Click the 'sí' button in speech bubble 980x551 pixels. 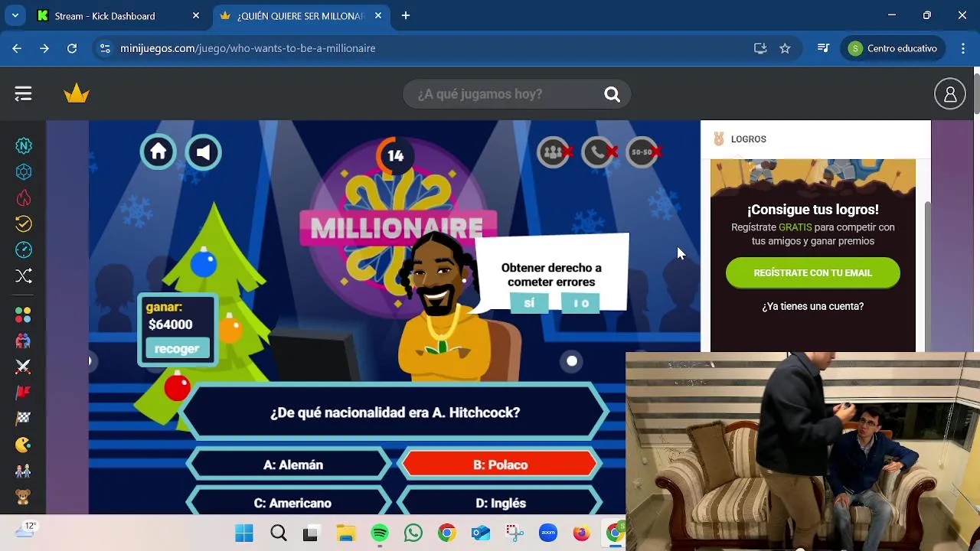coord(529,303)
